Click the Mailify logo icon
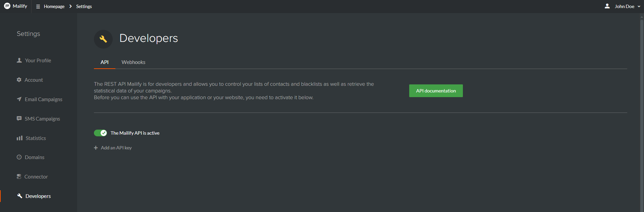 tap(7, 6)
